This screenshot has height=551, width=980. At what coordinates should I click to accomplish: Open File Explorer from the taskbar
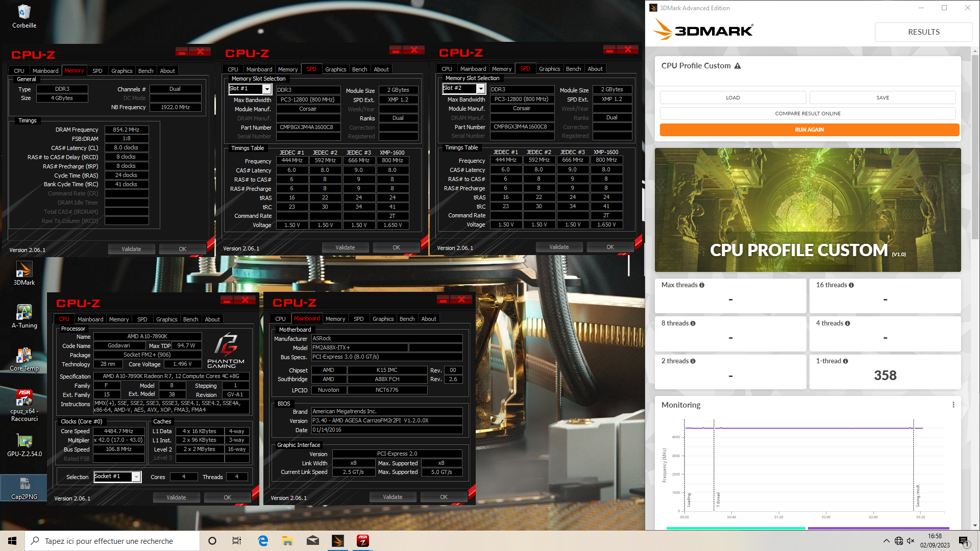click(x=288, y=541)
